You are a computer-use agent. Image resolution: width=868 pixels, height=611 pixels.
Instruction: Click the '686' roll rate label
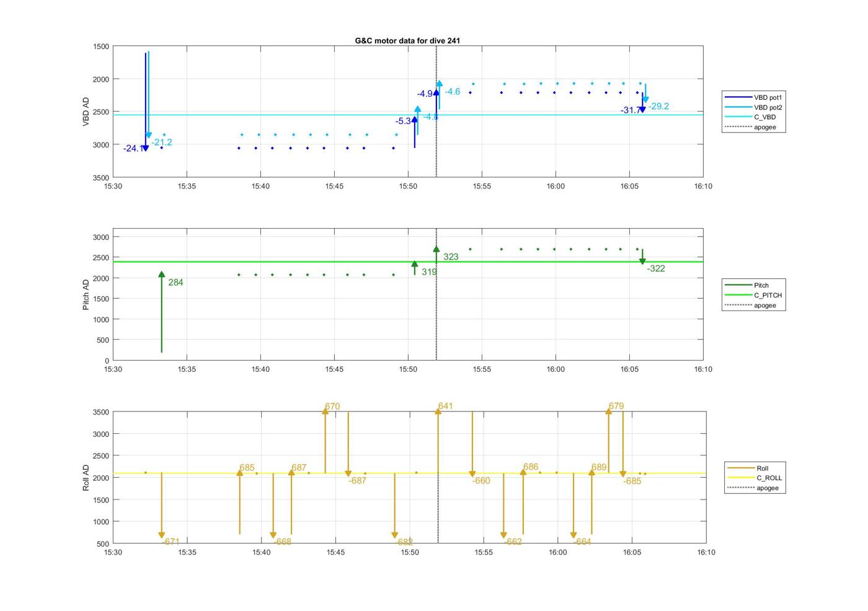(531, 467)
